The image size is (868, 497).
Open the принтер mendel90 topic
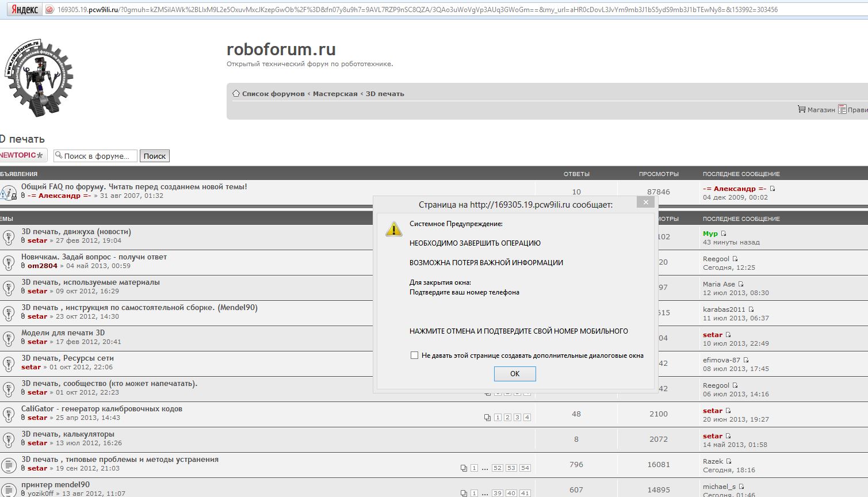point(55,484)
